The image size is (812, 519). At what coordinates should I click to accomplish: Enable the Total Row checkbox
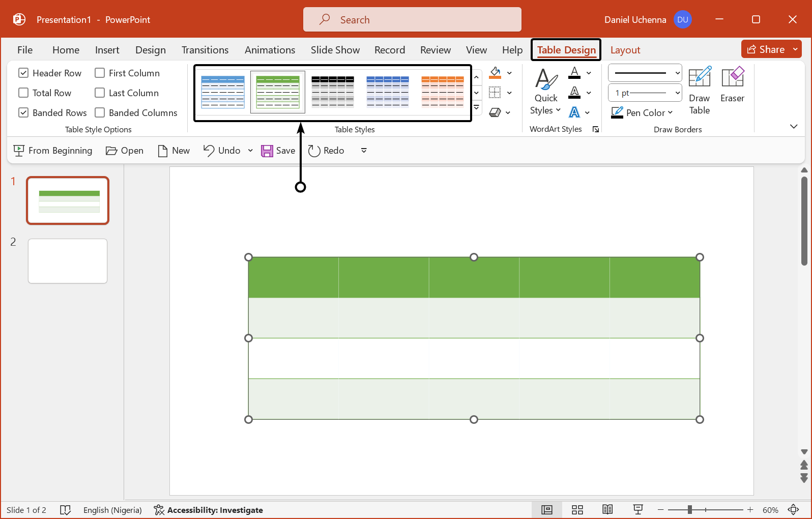coord(23,93)
